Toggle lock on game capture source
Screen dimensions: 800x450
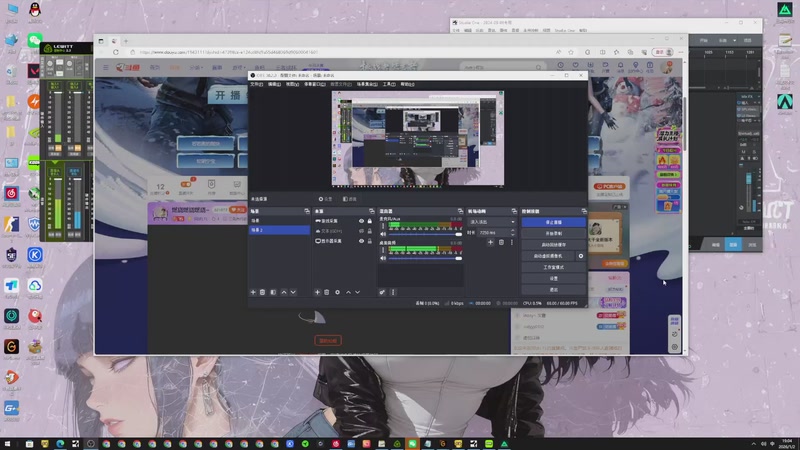[x=369, y=221]
